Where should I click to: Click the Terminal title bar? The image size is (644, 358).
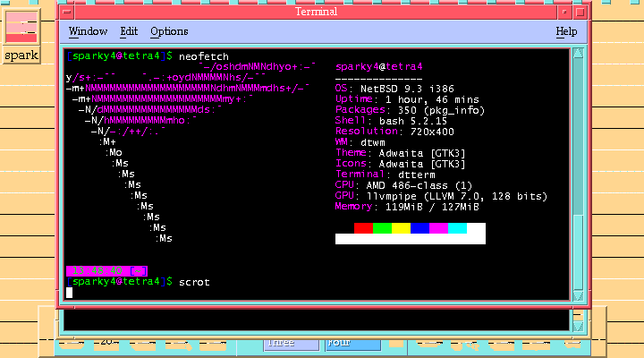[316, 12]
